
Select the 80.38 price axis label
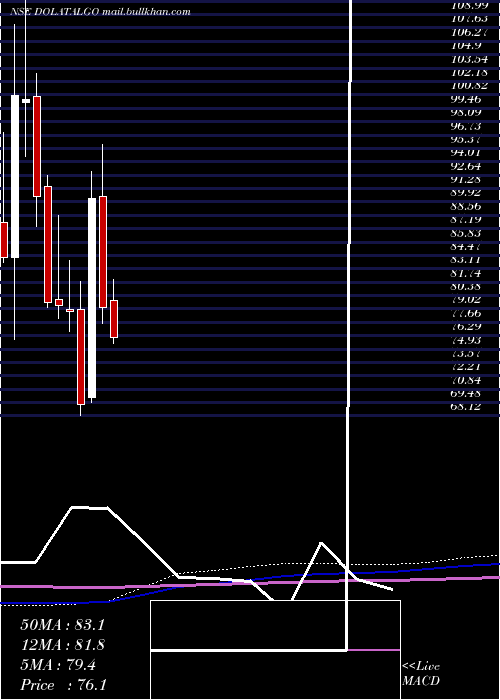pos(466,287)
